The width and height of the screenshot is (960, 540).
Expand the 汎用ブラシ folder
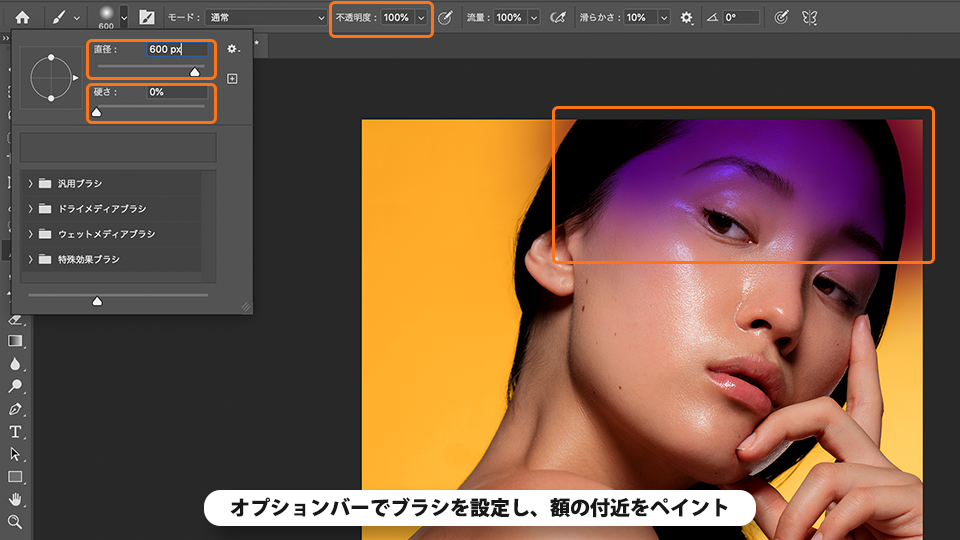(31, 183)
